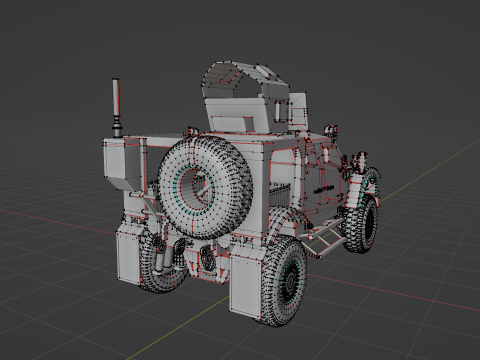Click the dark door handle on side door
480x360 pixels.
click(x=324, y=189)
